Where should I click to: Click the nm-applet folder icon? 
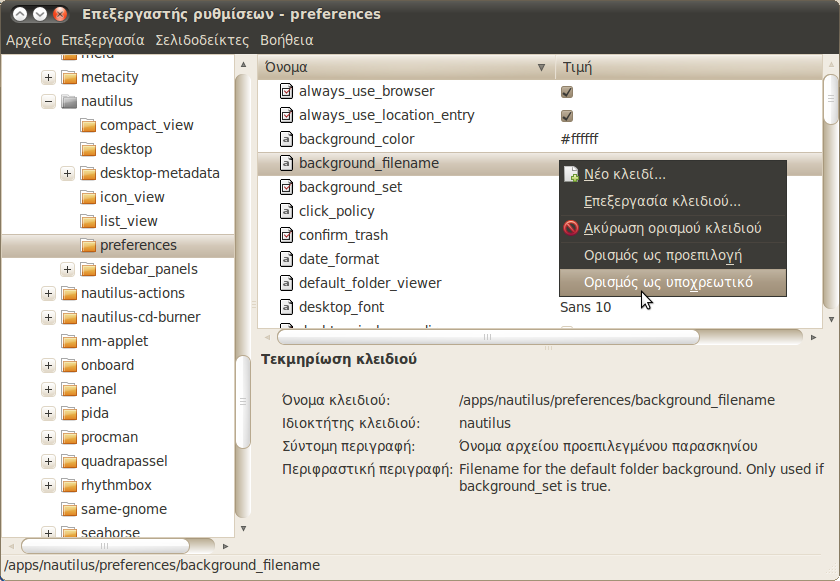point(69,341)
